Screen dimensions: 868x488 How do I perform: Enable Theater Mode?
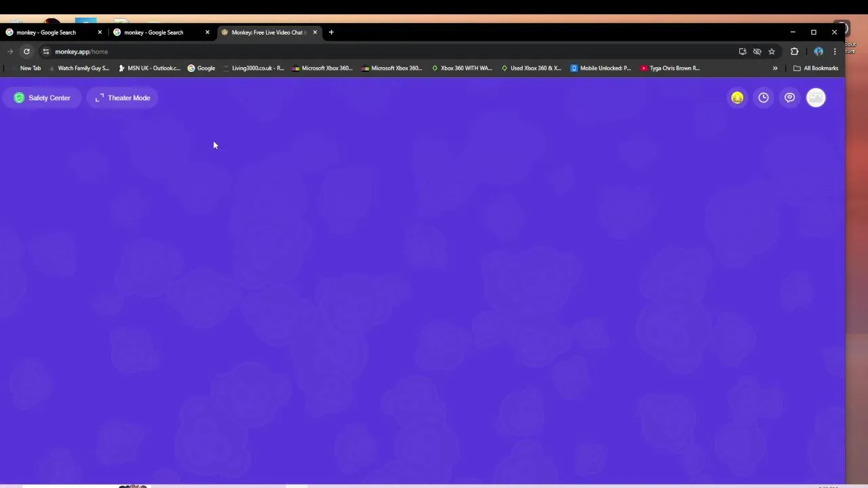tap(123, 98)
